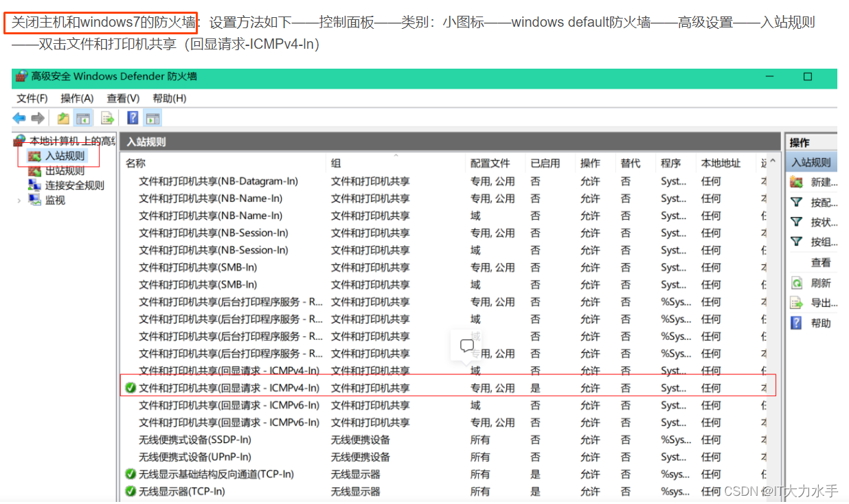The height and width of the screenshot is (504, 849).
Task: Click the 导出 export icon in the actions pane
Action: [x=797, y=302]
